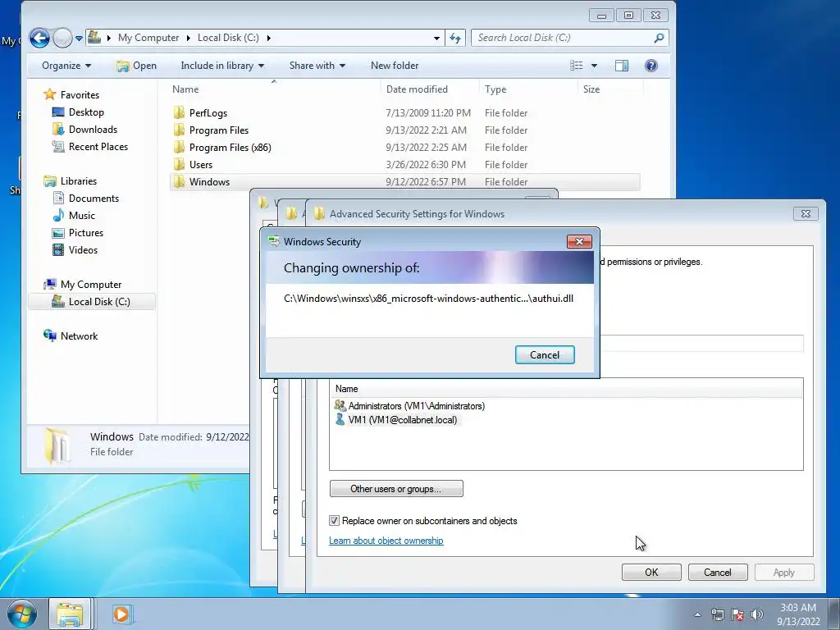Click the search magnifier icon
The height and width of the screenshot is (630, 840).
coord(659,38)
